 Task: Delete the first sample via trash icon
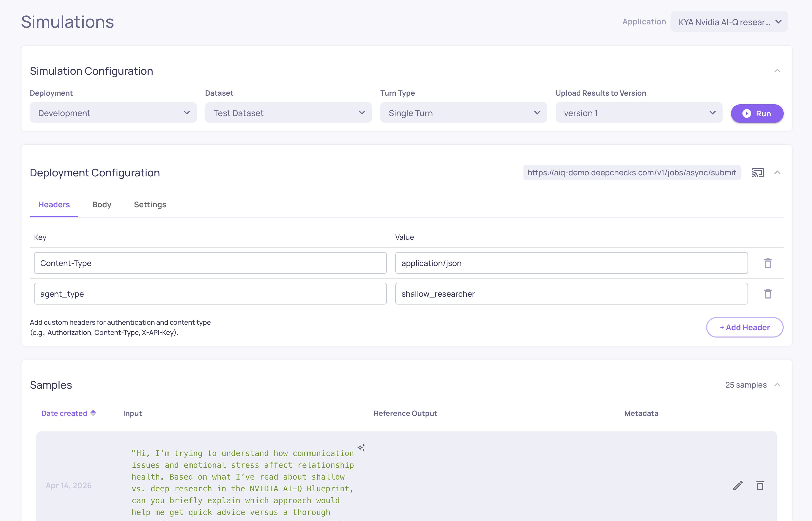[x=760, y=485]
